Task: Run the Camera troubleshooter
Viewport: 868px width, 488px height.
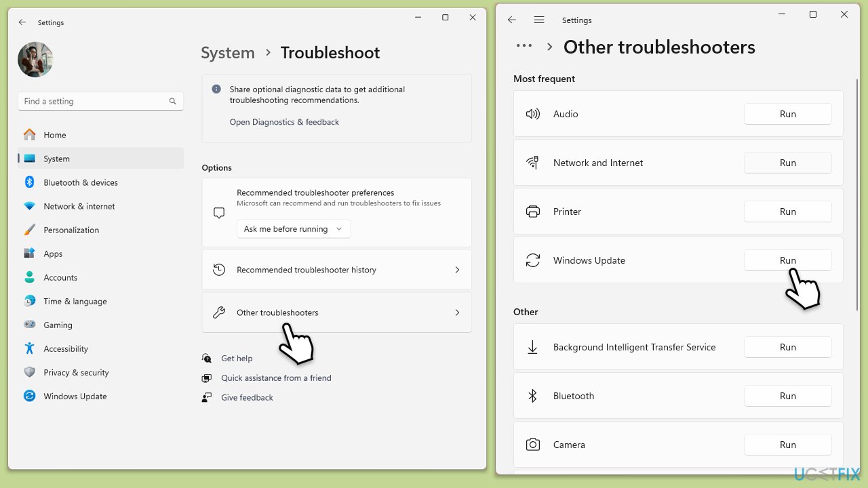Action: click(787, 445)
